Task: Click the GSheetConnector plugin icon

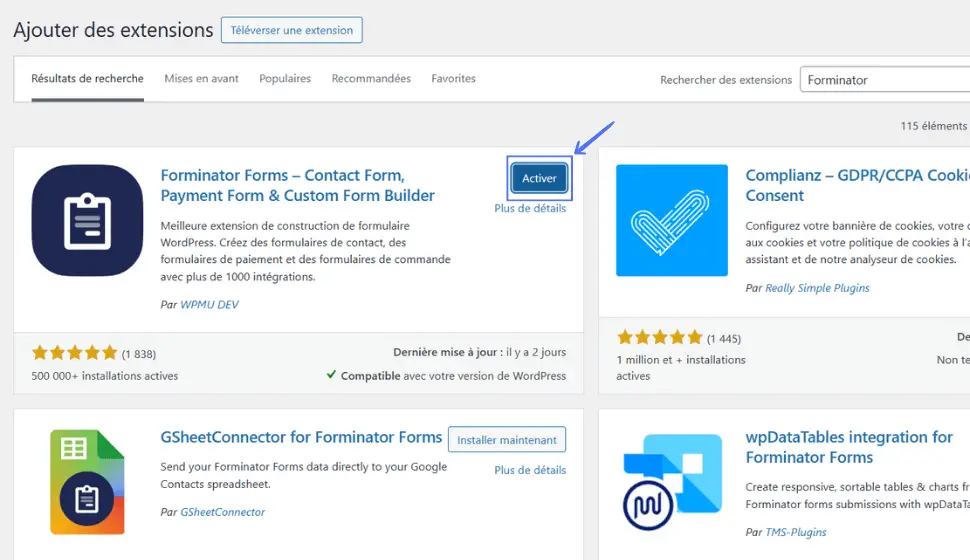Action: (x=87, y=482)
